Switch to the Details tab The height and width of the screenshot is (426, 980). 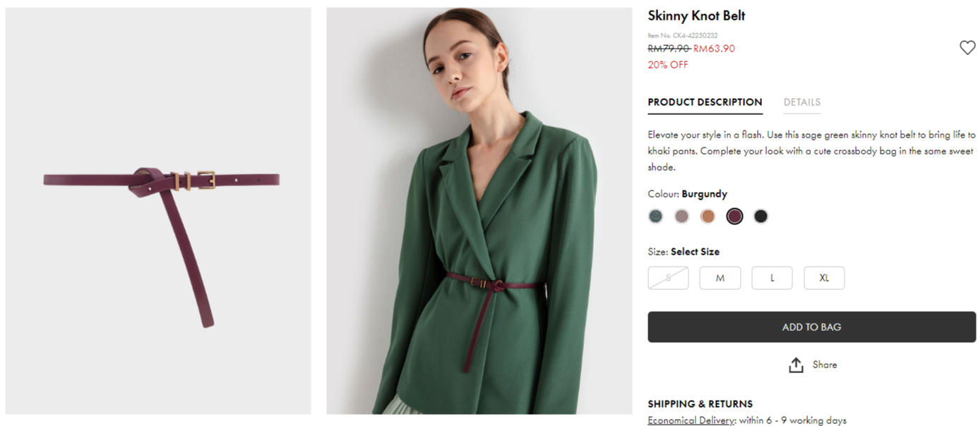(x=801, y=102)
